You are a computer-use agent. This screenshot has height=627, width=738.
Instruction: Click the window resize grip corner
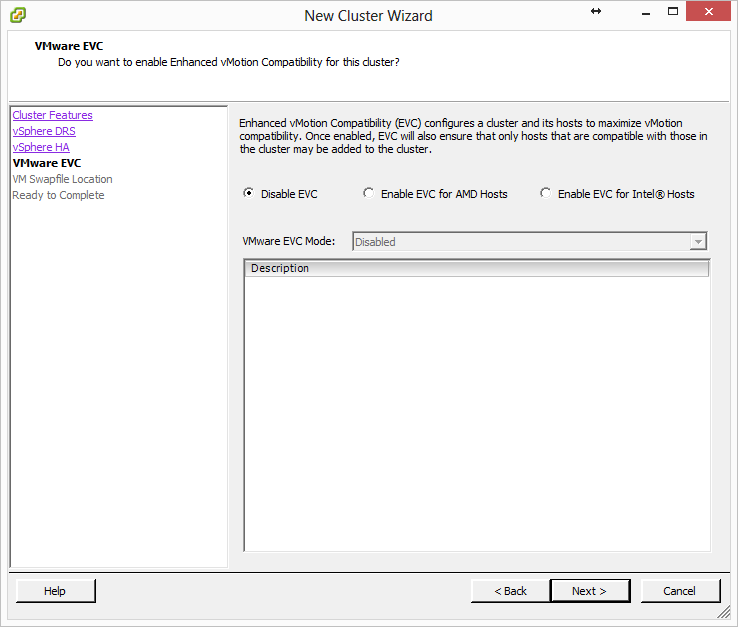723,612
